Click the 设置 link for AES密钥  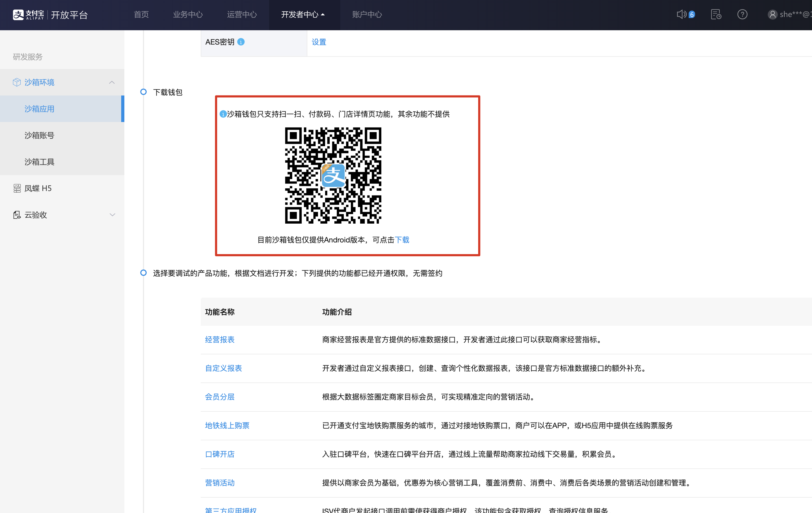tap(319, 42)
